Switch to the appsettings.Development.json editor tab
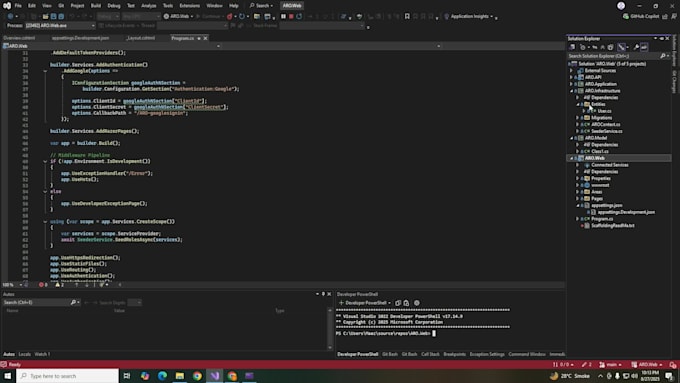This screenshot has height=383, width=680. 80,38
